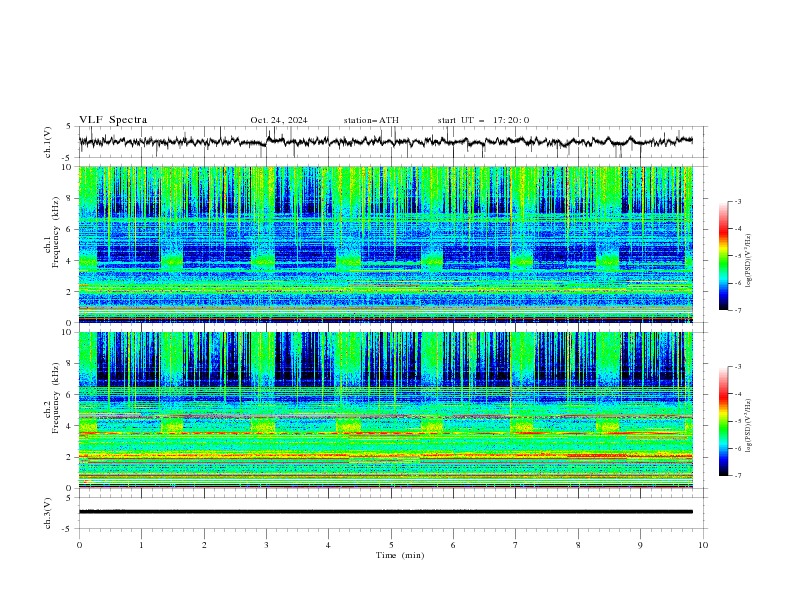Click the '3' tick on time axis
The height and width of the screenshot is (612, 792).
[x=267, y=545]
